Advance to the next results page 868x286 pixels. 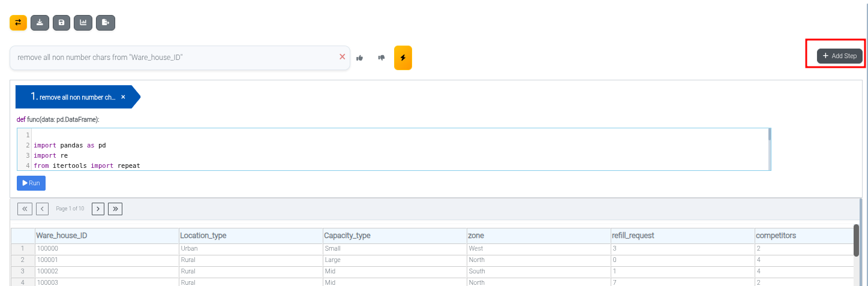[x=98, y=209]
